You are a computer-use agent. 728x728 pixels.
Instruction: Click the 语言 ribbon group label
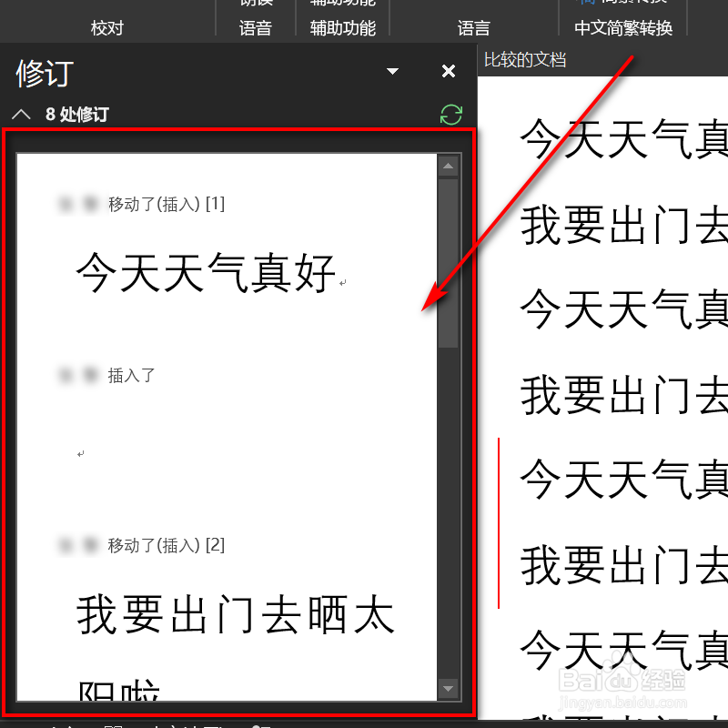tap(472, 28)
